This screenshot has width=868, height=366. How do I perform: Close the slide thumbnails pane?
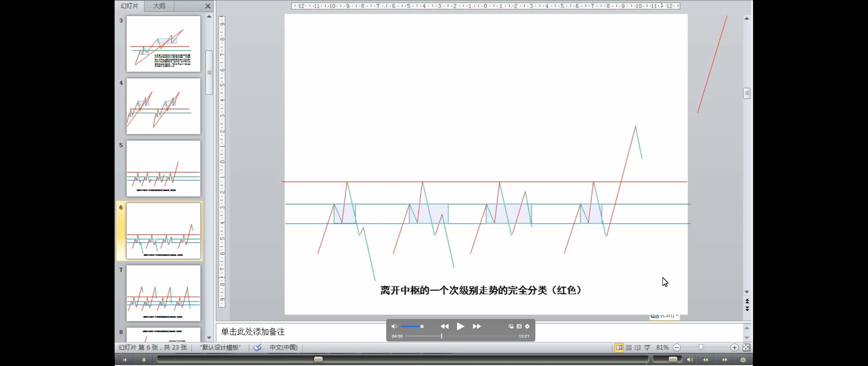pyautogui.click(x=208, y=6)
